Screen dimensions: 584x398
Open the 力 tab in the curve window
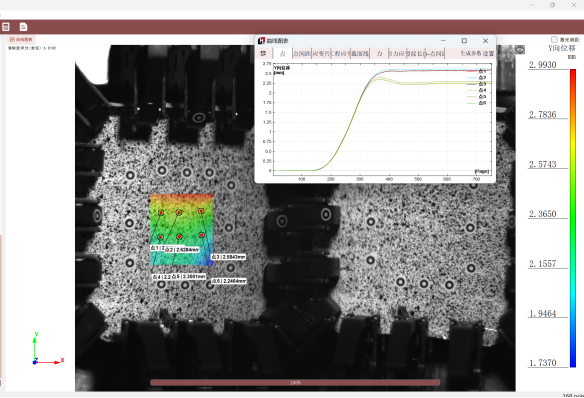click(x=379, y=54)
